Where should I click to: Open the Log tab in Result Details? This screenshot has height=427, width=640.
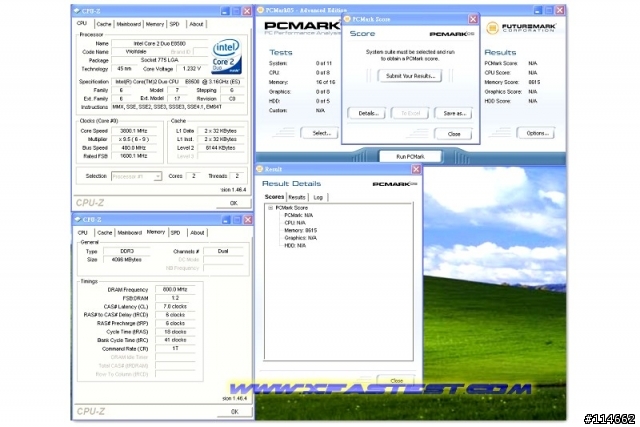click(318, 197)
